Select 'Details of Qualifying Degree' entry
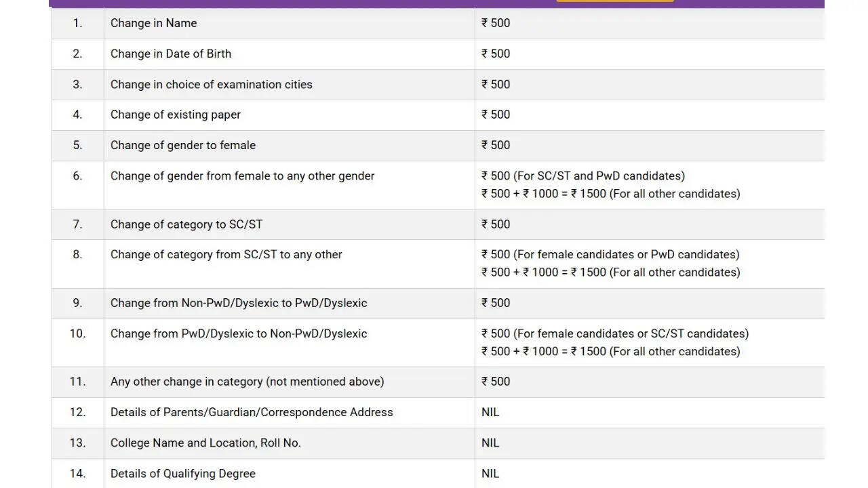Image resolution: width=868 pixels, height=488 pixels. pyautogui.click(x=183, y=474)
